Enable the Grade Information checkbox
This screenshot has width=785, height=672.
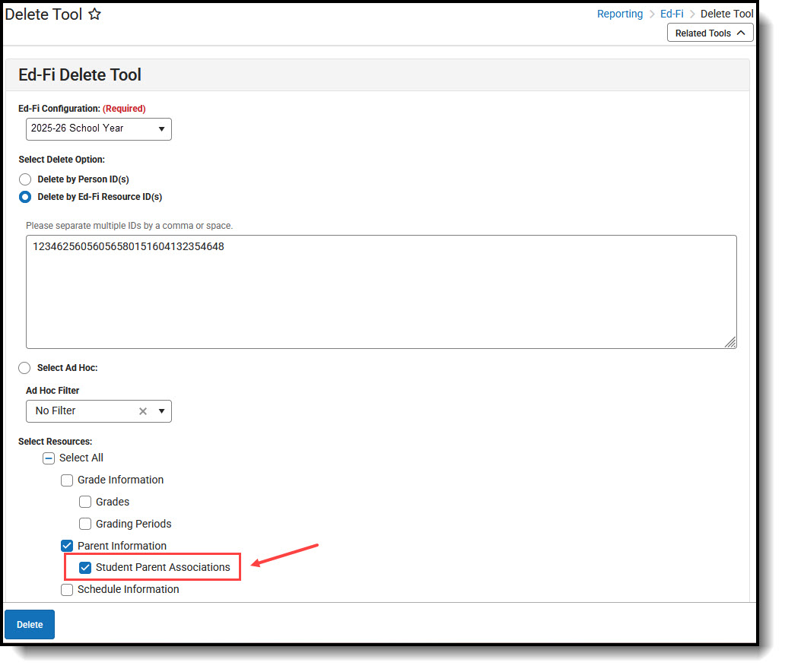(x=67, y=480)
